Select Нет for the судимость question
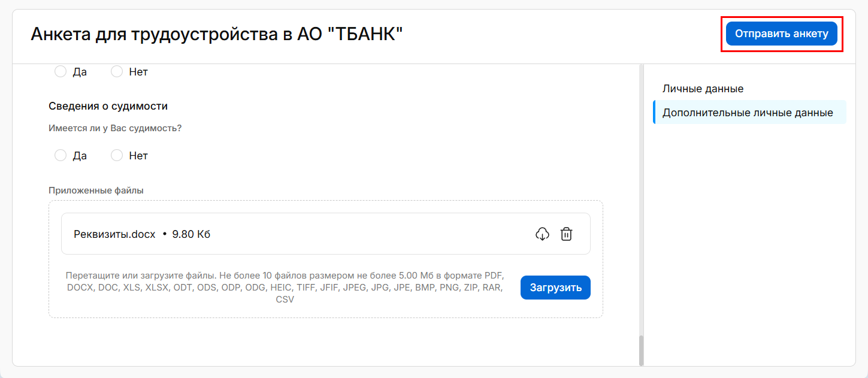Viewport: 868px width, 378px height. (x=117, y=156)
